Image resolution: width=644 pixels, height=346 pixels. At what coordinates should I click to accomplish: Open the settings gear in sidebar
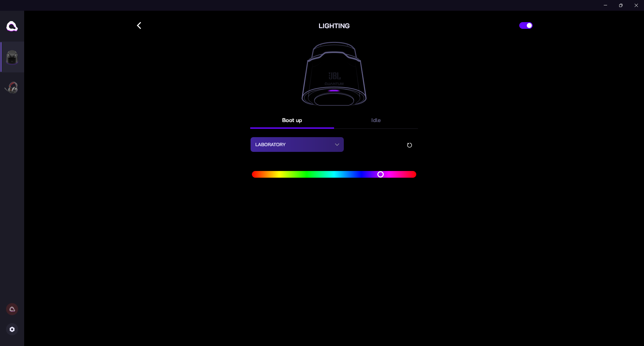tap(12, 329)
